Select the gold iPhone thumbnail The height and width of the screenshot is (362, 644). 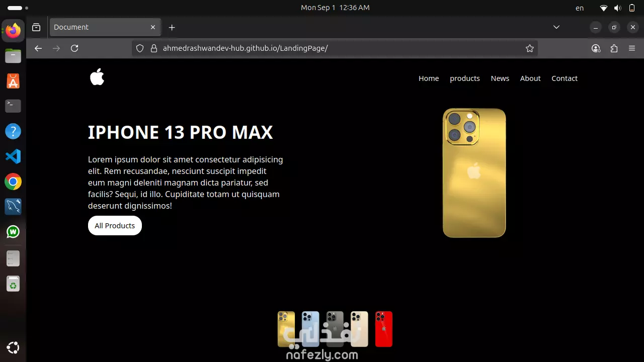pyautogui.click(x=286, y=329)
